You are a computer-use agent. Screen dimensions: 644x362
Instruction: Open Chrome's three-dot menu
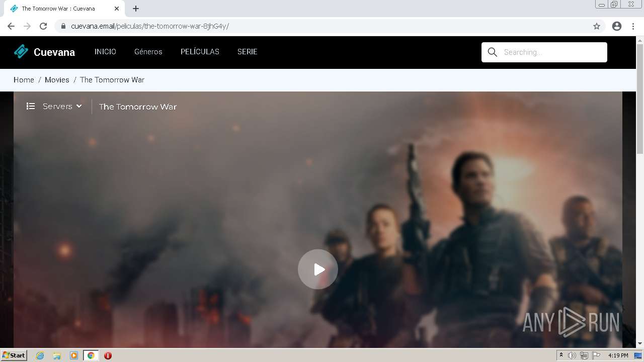[633, 26]
